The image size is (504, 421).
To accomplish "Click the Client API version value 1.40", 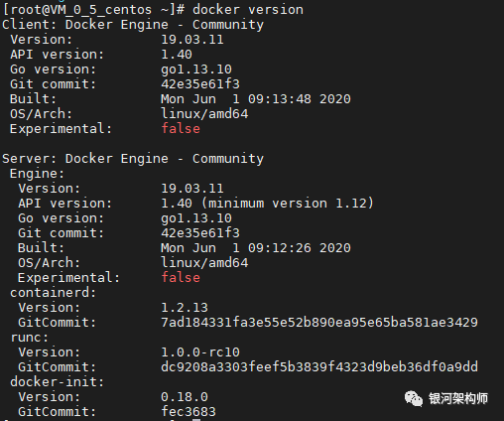I will 177,55.
